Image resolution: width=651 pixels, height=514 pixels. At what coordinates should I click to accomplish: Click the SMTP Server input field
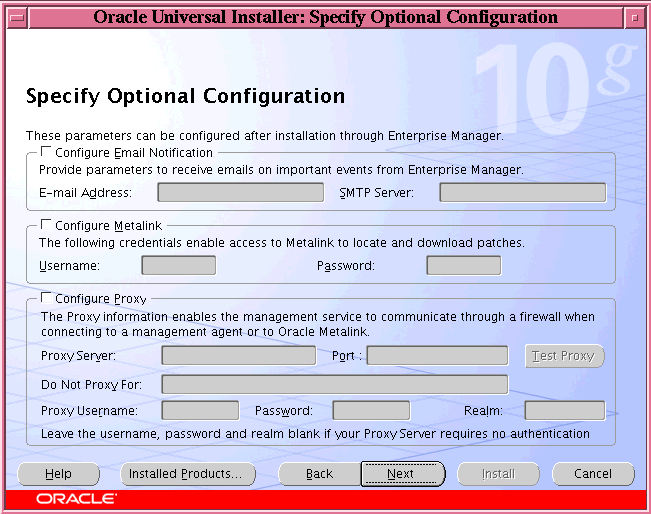click(523, 193)
